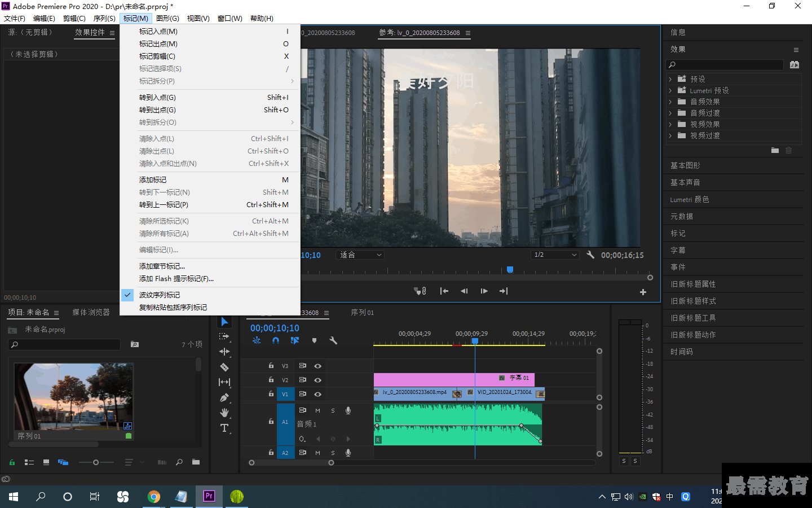Open Windows taskbar search
The height and width of the screenshot is (508, 812).
click(41, 496)
